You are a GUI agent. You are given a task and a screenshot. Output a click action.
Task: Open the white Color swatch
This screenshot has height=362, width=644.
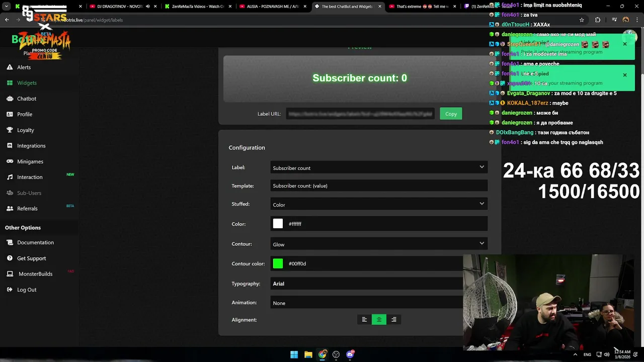(x=278, y=224)
